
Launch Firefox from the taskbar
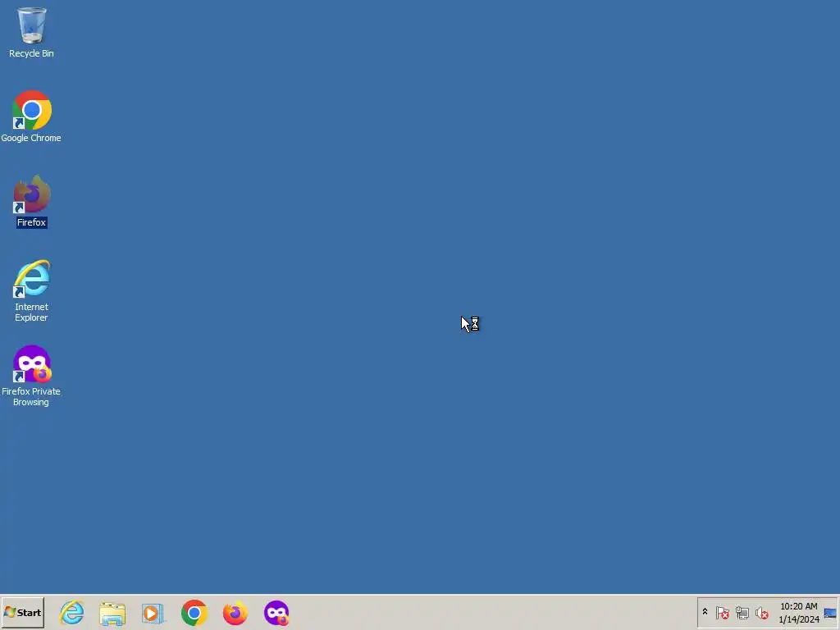pyautogui.click(x=235, y=613)
